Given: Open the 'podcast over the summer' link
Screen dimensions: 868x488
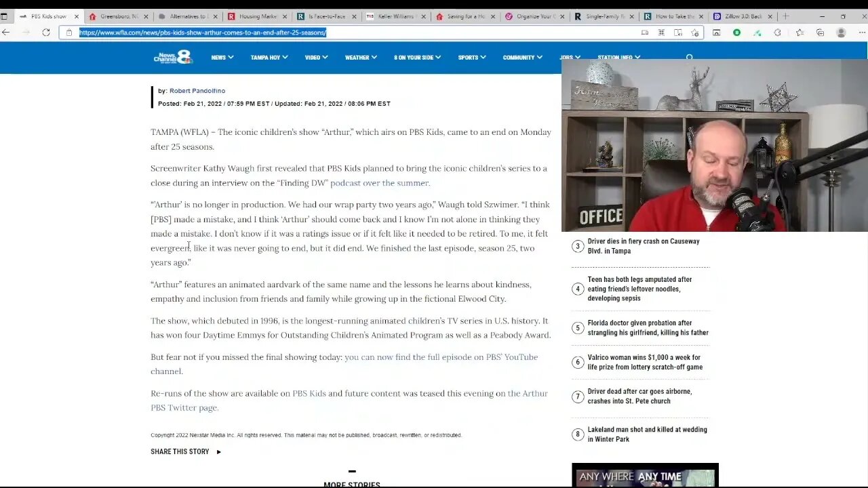Looking at the screenshot, I should coord(379,183).
